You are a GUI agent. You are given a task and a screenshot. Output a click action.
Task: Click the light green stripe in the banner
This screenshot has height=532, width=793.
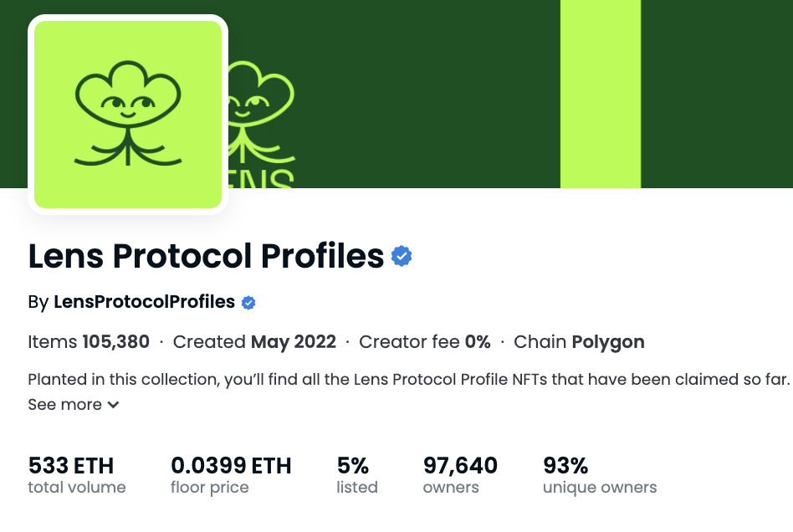point(600,92)
